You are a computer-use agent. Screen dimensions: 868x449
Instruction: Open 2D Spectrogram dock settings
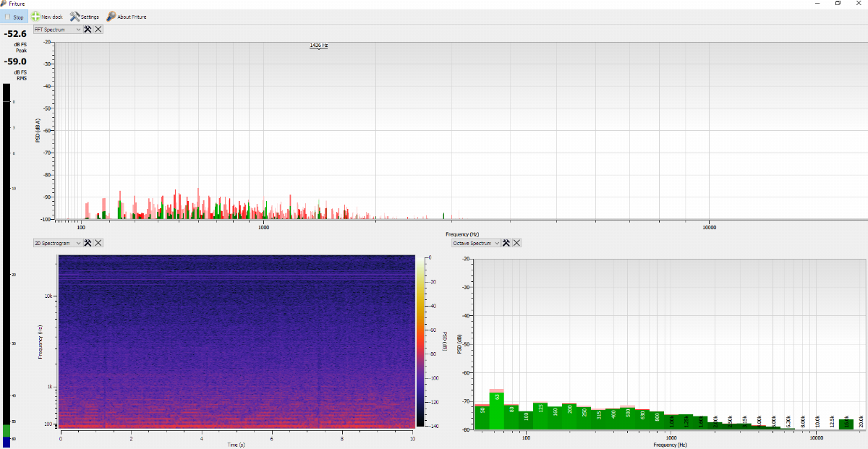pyautogui.click(x=88, y=244)
